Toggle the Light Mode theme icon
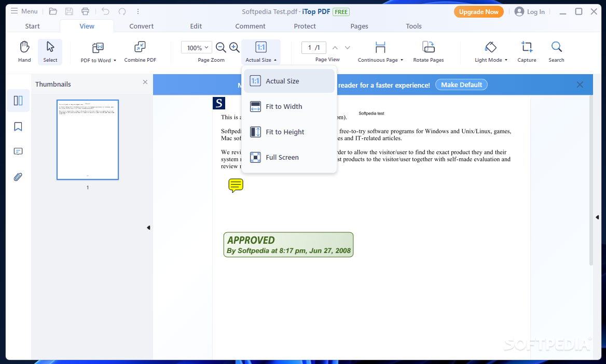 490,47
